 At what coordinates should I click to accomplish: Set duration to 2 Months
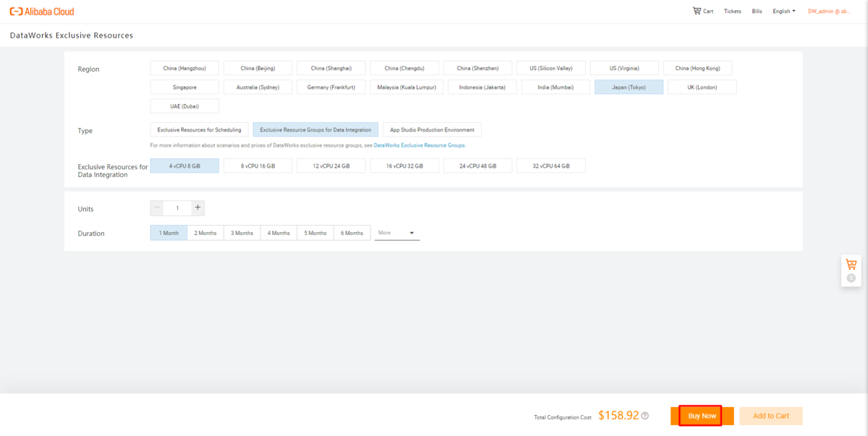pos(205,233)
